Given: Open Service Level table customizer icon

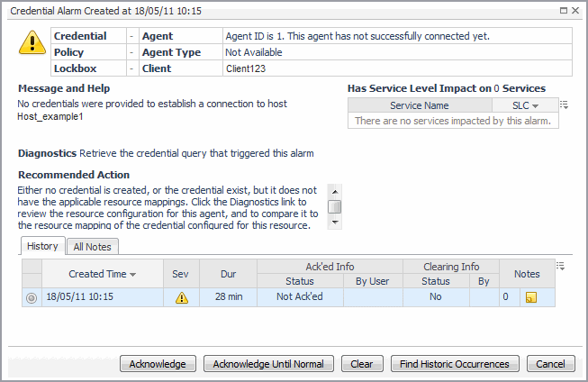Looking at the screenshot, I should click(564, 105).
